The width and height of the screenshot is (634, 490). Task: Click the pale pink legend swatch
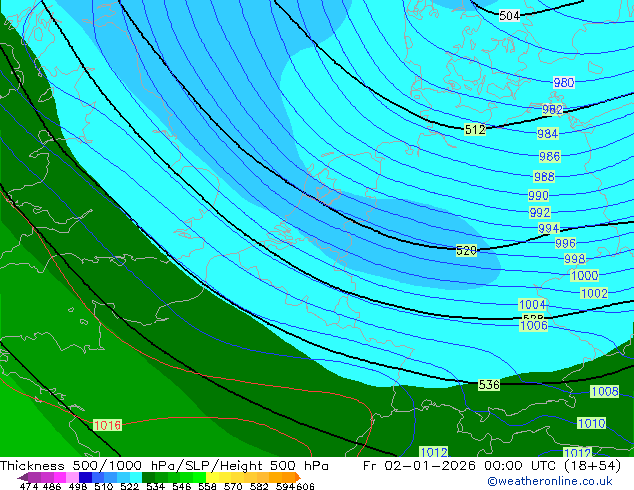pyautogui.click(x=72, y=477)
